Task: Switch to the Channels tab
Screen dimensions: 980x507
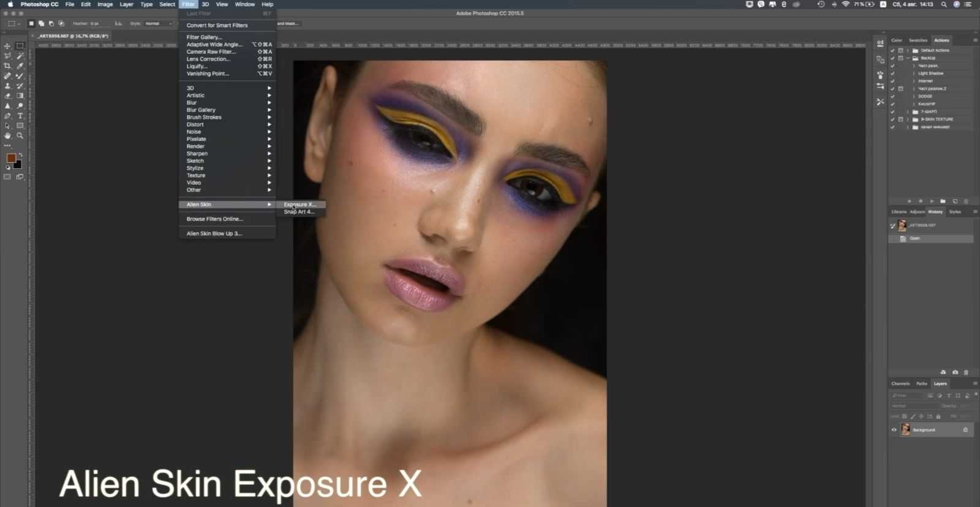Action: pos(900,384)
